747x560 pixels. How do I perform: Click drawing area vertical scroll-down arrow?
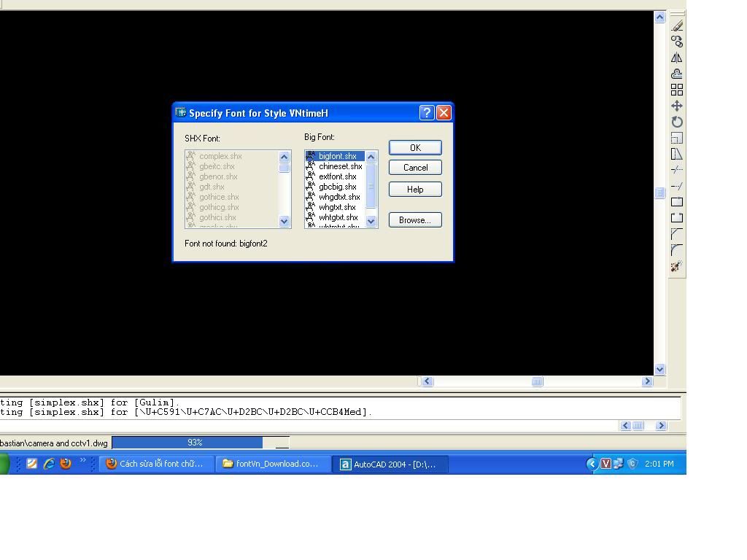(x=659, y=370)
